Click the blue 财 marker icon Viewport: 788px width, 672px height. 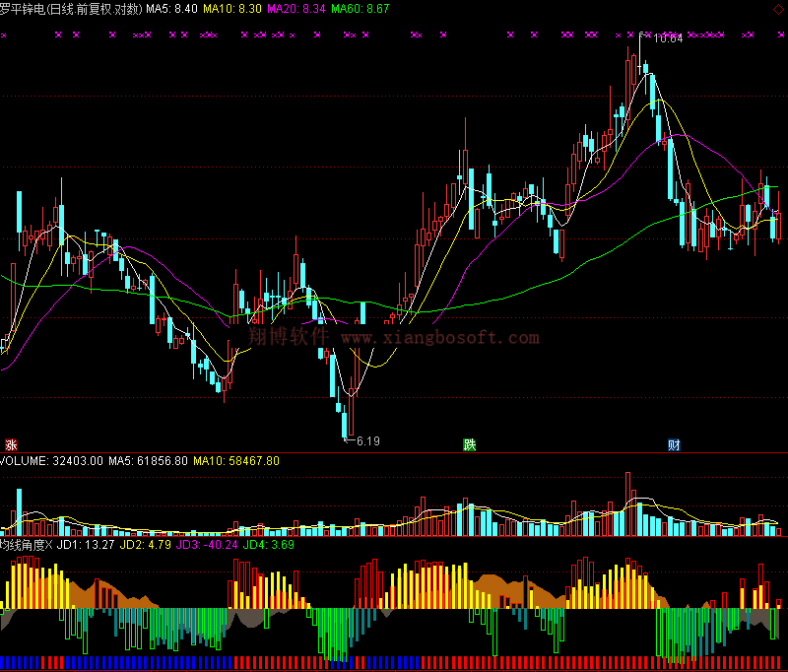(674, 444)
